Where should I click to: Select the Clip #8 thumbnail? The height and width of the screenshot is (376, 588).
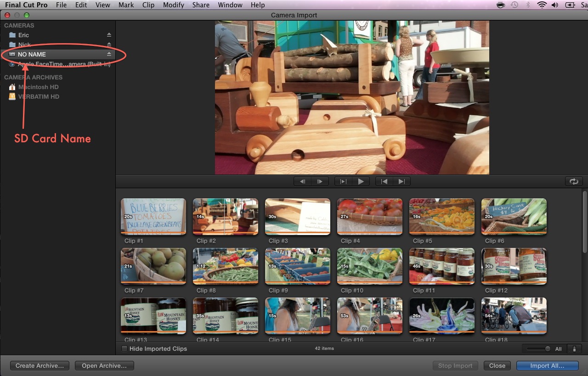[x=225, y=266]
